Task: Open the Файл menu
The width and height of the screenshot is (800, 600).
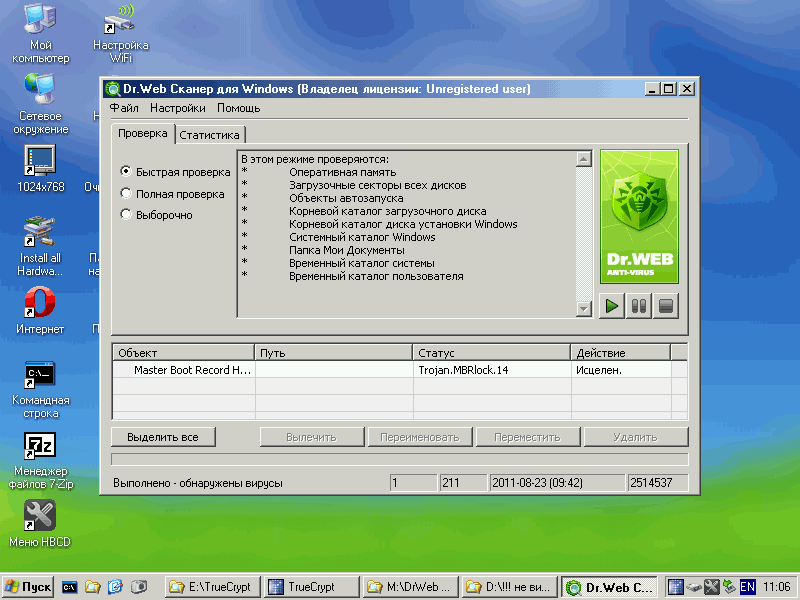Action: (x=124, y=108)
